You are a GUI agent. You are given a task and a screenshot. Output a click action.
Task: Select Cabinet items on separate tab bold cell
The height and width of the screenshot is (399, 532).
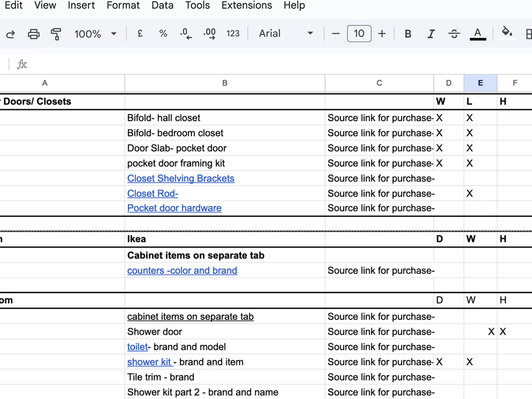(x=225, y=255)
